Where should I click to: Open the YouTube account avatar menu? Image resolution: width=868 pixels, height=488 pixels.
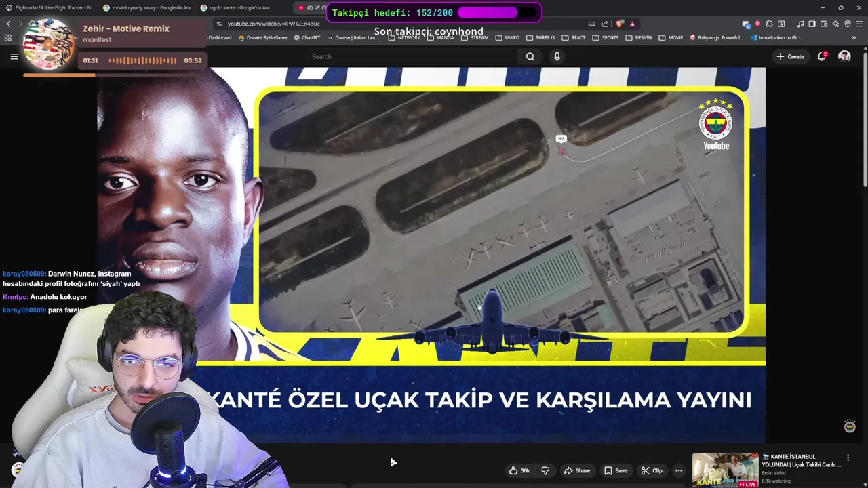tap(844, 56)
